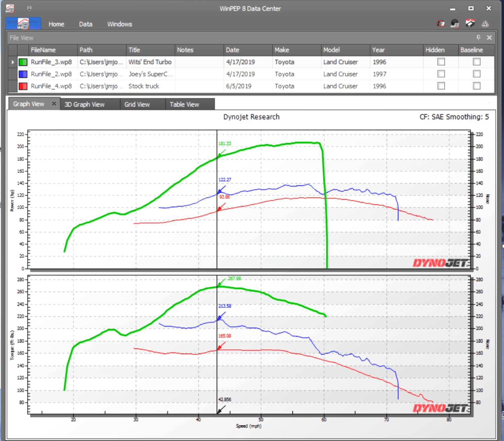Click the triangular logo icon at far top right
Image resolution: width=504 pixels, height=441 pixels.
485,24
